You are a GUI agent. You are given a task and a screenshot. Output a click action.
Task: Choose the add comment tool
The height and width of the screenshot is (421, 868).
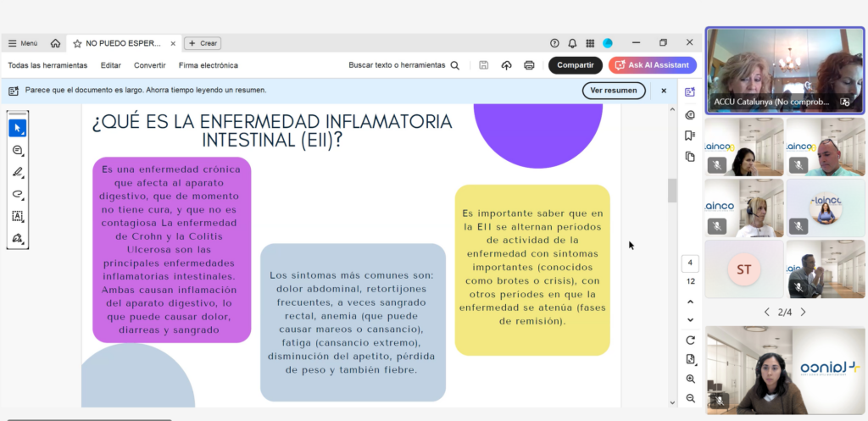click(18, 151)
